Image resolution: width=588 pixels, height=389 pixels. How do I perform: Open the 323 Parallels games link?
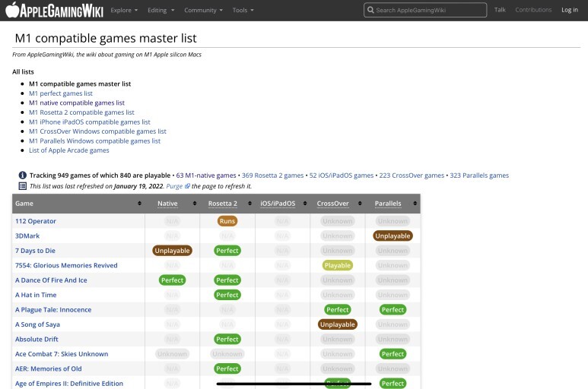(x=479, y=176)
